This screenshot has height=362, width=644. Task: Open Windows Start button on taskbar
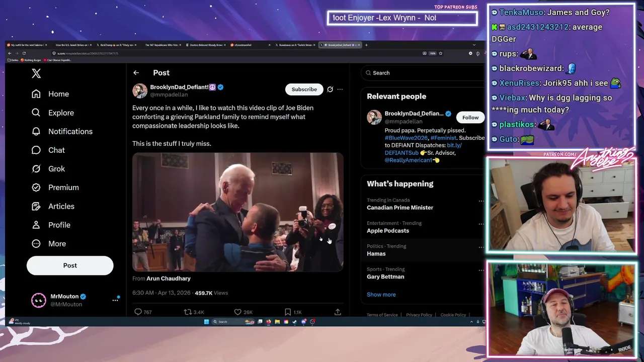(206, 322)
